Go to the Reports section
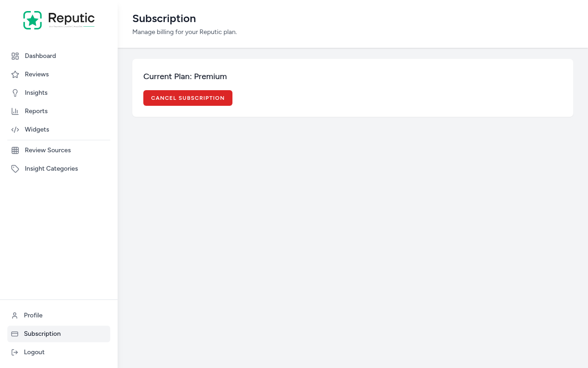 point(36,111)
